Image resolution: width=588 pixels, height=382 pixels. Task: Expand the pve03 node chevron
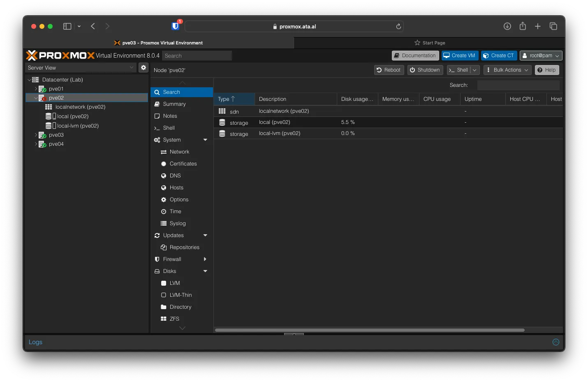pos(36,135)
